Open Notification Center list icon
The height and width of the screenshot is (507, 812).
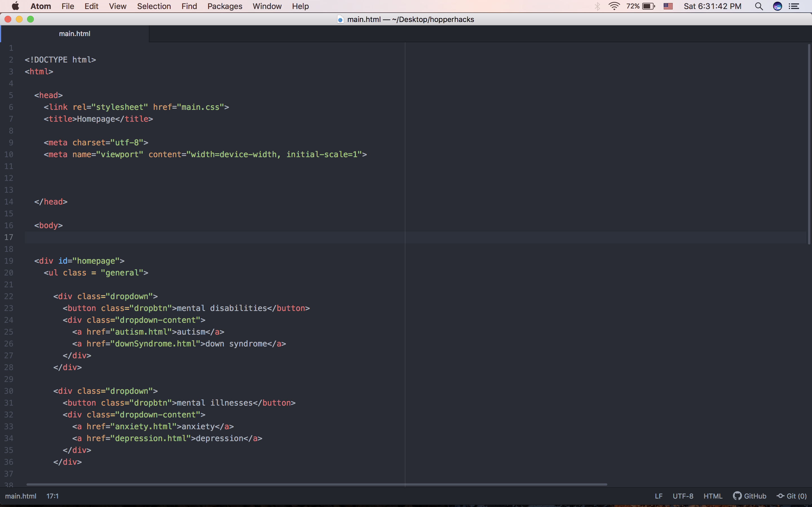tap(794, 6)
